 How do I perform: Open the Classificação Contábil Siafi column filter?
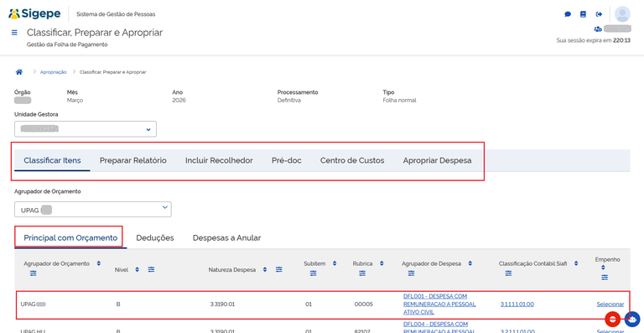pos(508,273)
